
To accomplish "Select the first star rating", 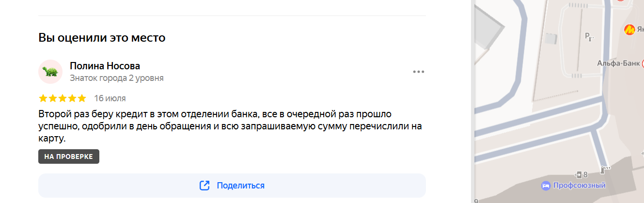I will click(43, 98).
